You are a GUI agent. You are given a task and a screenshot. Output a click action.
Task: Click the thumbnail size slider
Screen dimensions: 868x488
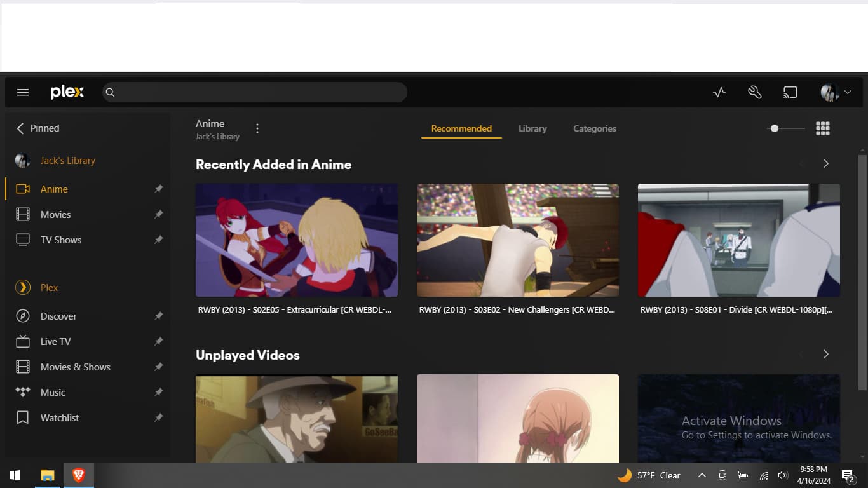click(x=787, y=128)
